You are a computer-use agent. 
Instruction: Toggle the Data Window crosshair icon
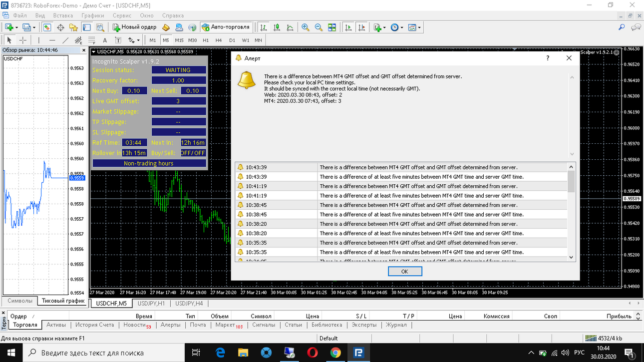coord(61,27)
